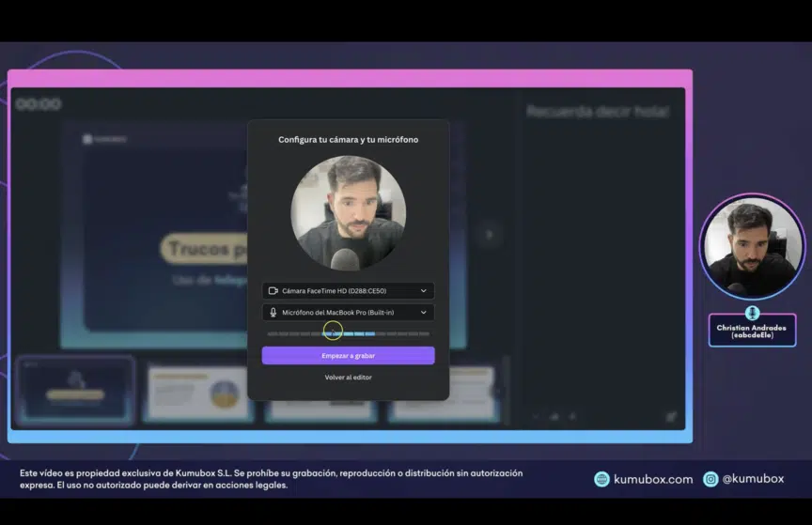Click the circular camera preview in dialog
The height and width of the screenshot is (525, 812).
348,213
